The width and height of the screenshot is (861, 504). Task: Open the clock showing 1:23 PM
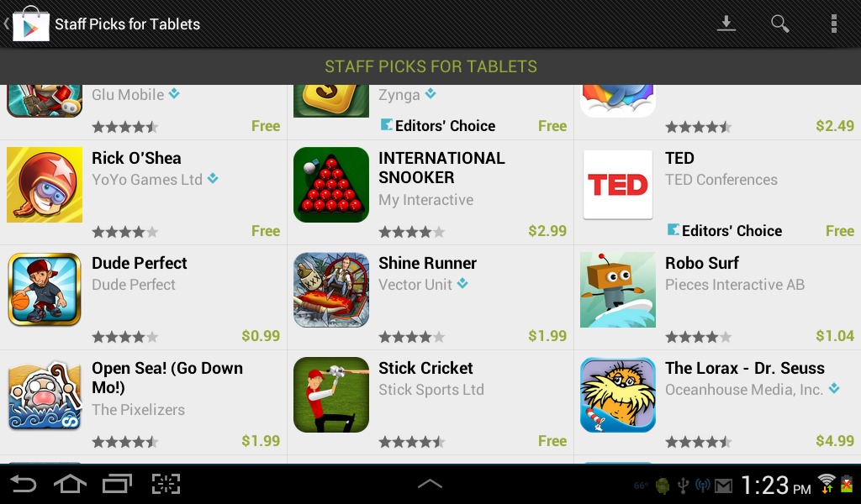point(775,485)
